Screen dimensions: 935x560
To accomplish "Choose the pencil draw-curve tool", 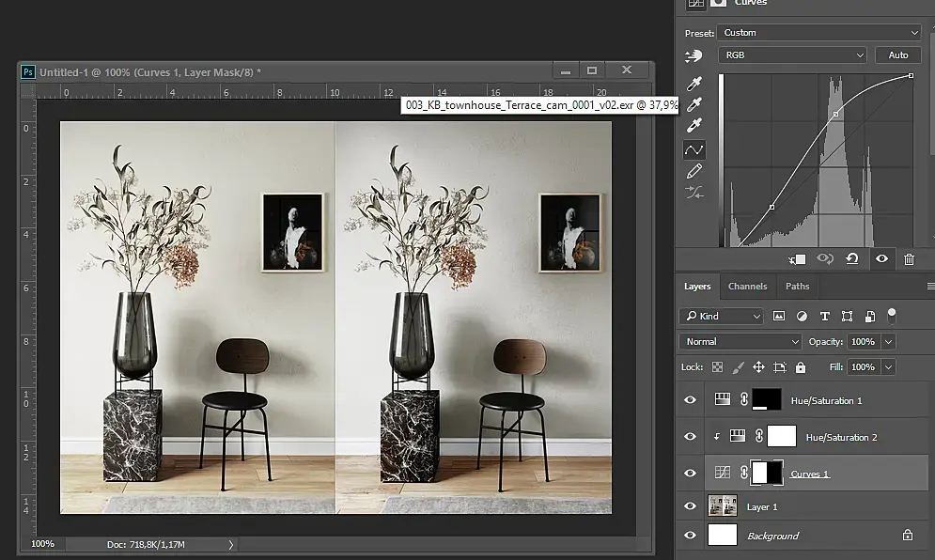I will coord(694,171).
